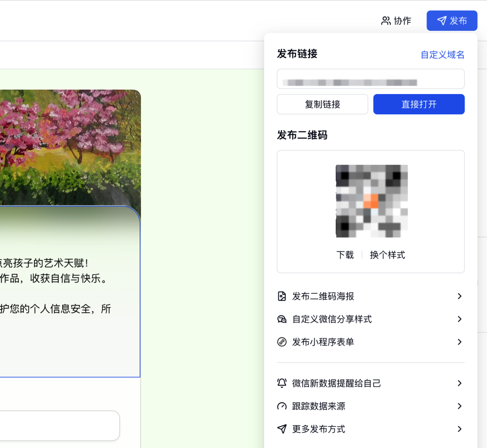Open the 自定义域名 link

click(x=442, y=55)
